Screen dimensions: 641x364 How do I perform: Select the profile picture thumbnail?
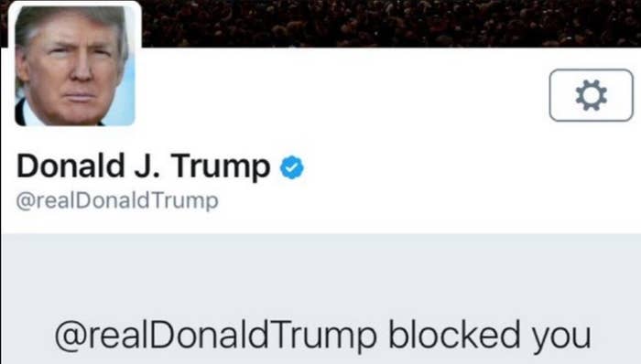click(x=75, y=65)
